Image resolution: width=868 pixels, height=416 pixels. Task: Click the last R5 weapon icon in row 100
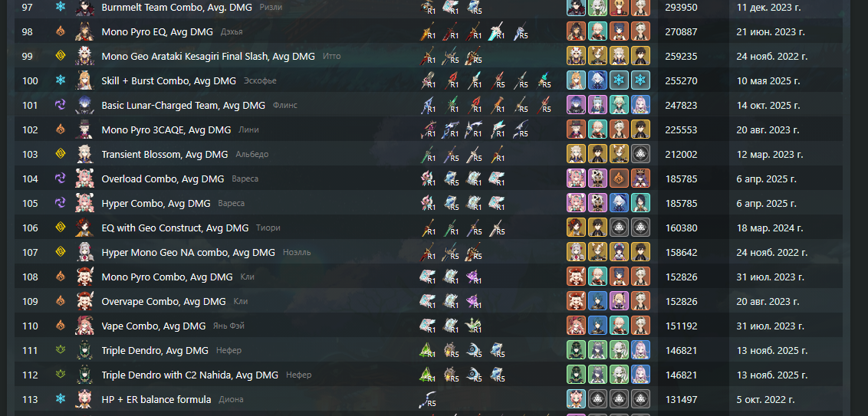click(543, 81)
